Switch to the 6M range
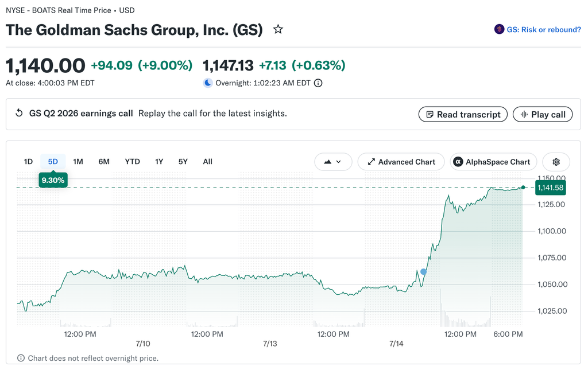Screen dimensions: 588x374 (x=104, y=162)
